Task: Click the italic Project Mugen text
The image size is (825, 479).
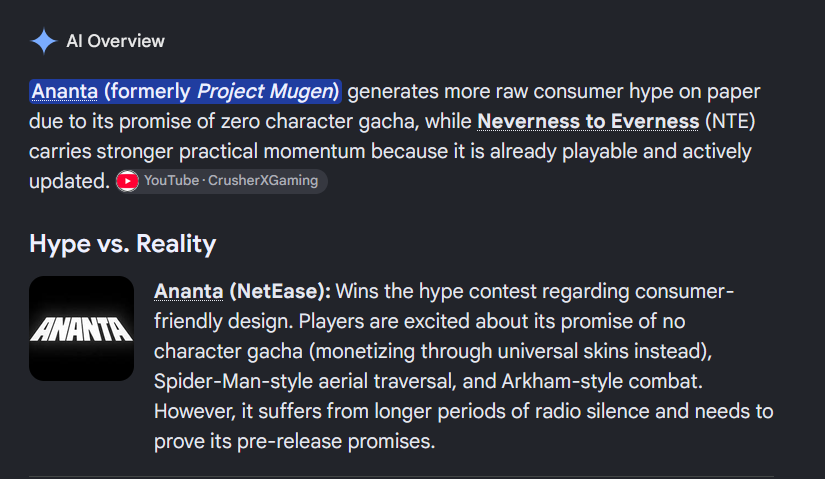Action: coord(265,92)
